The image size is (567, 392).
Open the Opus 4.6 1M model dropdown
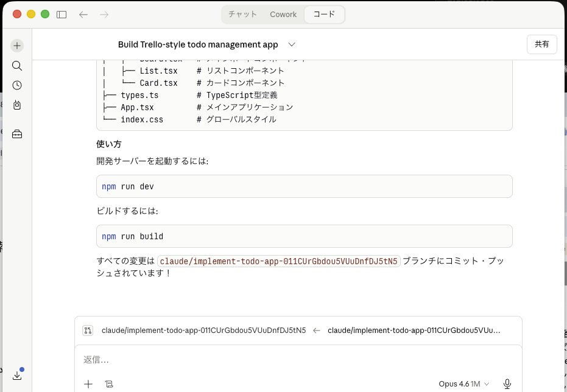463,383
